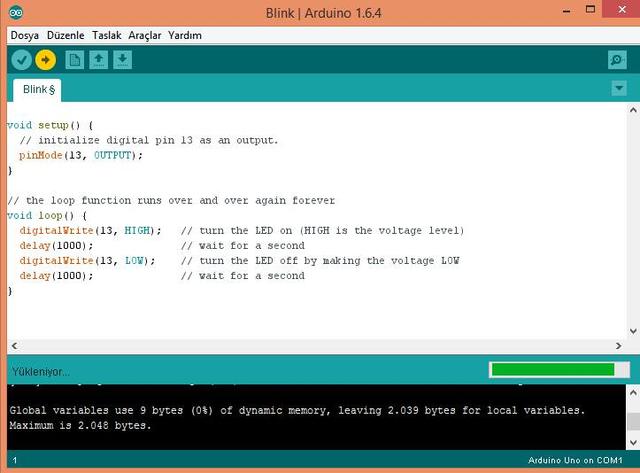The width and height of the screenshot is (640, 473).
Task: Select the Blink sketch tab
Action: [x=38, y=90]
